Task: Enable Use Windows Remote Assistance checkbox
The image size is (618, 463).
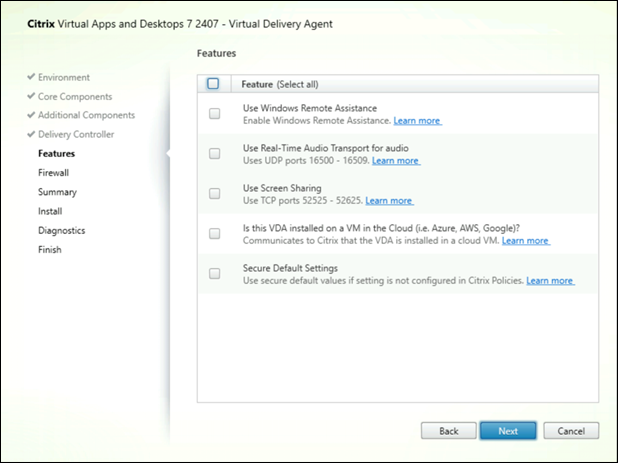Action: point(214,113)
